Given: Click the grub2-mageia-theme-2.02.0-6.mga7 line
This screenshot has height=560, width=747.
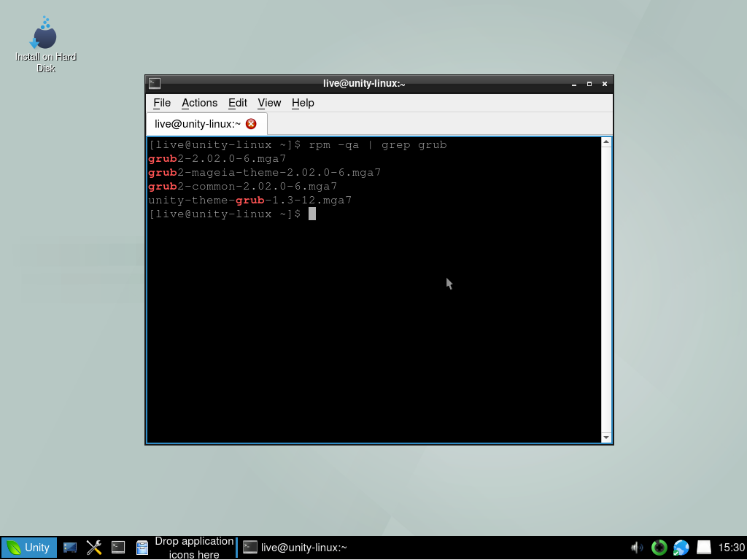Looking at the screenshot, I should (264, 172).
